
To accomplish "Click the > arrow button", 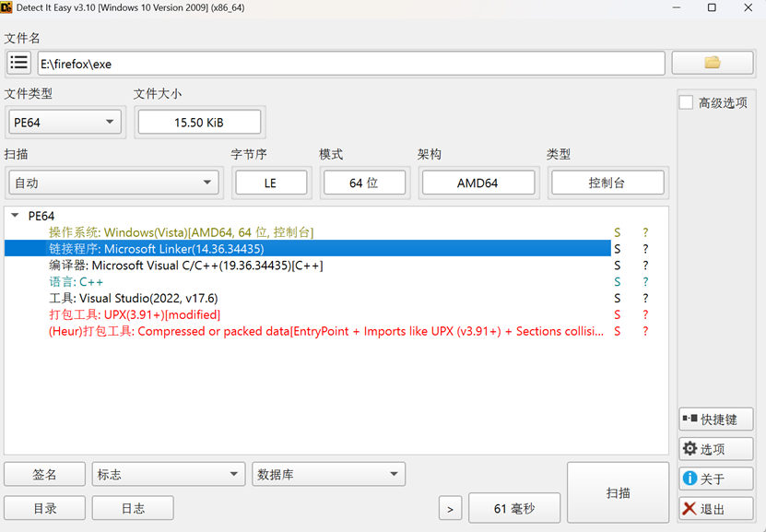I will click(x=450, y=509).
